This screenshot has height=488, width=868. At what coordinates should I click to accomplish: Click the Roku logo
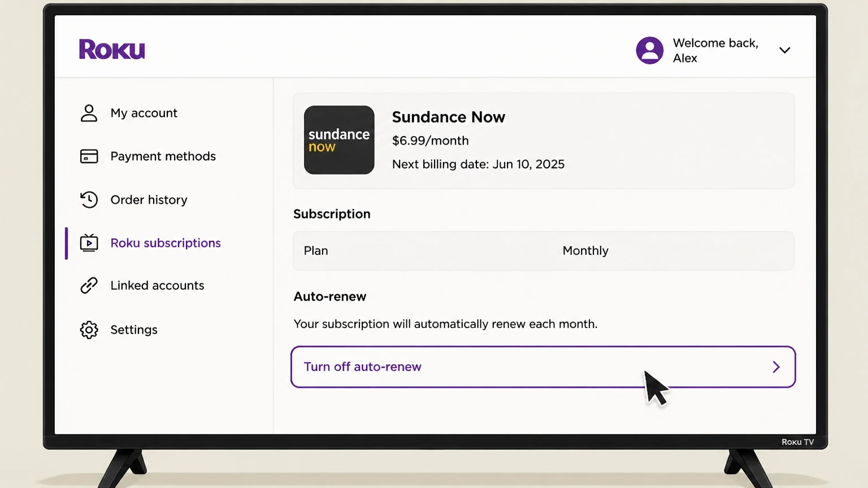pos(112,50)
